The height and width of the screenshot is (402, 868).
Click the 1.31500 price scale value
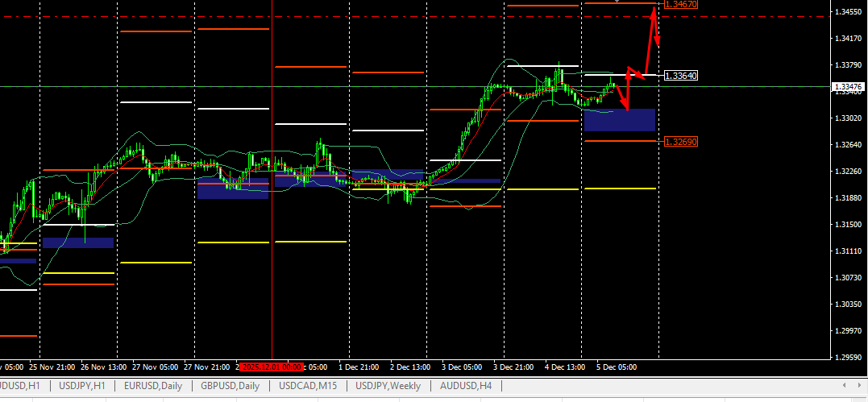pyautogui.click(x=848, y=224)
